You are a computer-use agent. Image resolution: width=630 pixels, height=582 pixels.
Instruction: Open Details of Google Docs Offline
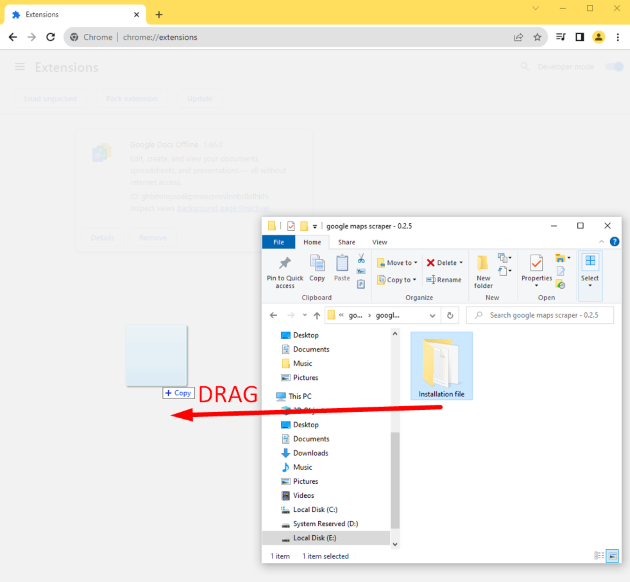[102, 238]
